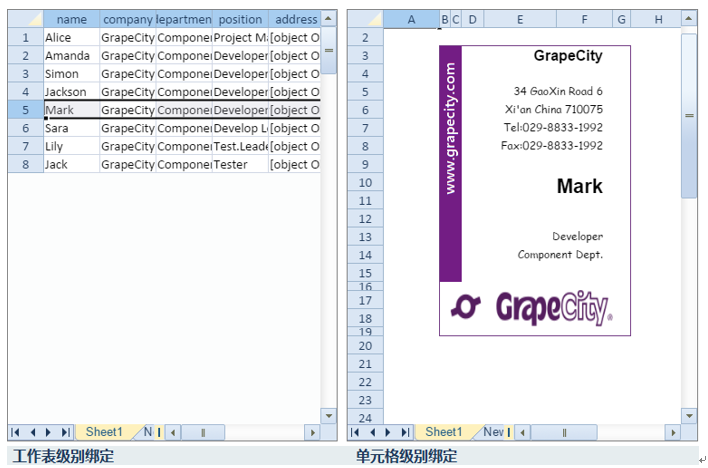The width and height of the screenshot is (708, 468).
Task: Click the Simon name cell
Action: click(71, 73)
